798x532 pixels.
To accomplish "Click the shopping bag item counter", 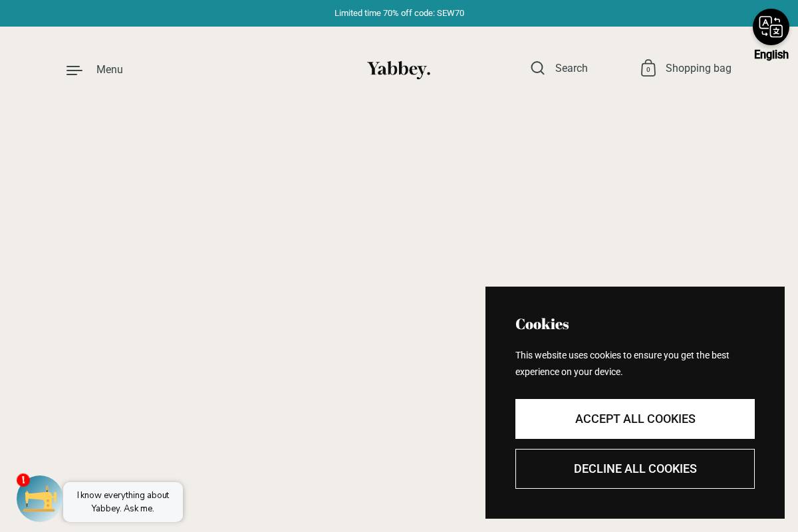I will tap(648, 68).
